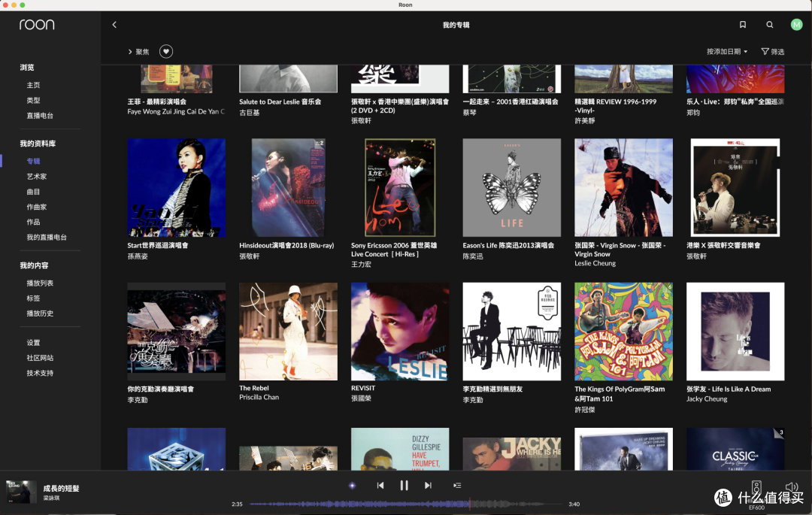This screenshot has width=812, height=515.
Task: Click artist name 許美靜
Action: coord(585,120)
